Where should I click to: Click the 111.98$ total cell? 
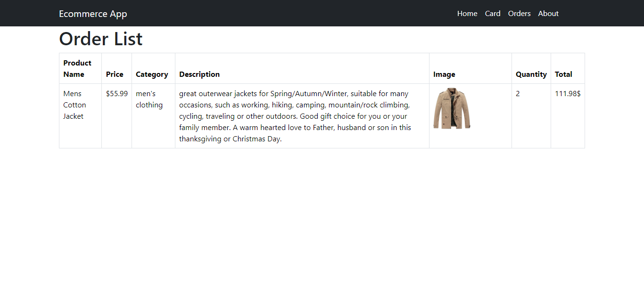(568, 116)
